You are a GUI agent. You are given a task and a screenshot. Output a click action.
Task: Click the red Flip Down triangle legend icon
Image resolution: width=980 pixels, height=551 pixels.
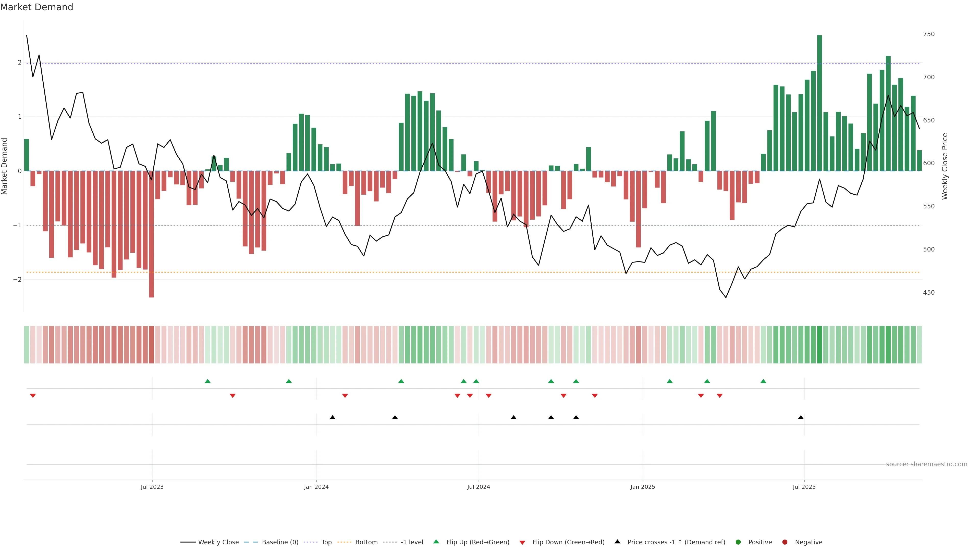(522, 542)
